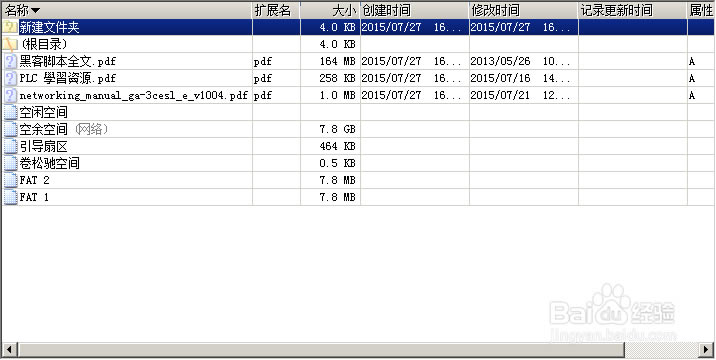The width and height of the screenshot is (716, 360).
Task: Sort by the 属性 column header
Action: click(x=701, y=10)
